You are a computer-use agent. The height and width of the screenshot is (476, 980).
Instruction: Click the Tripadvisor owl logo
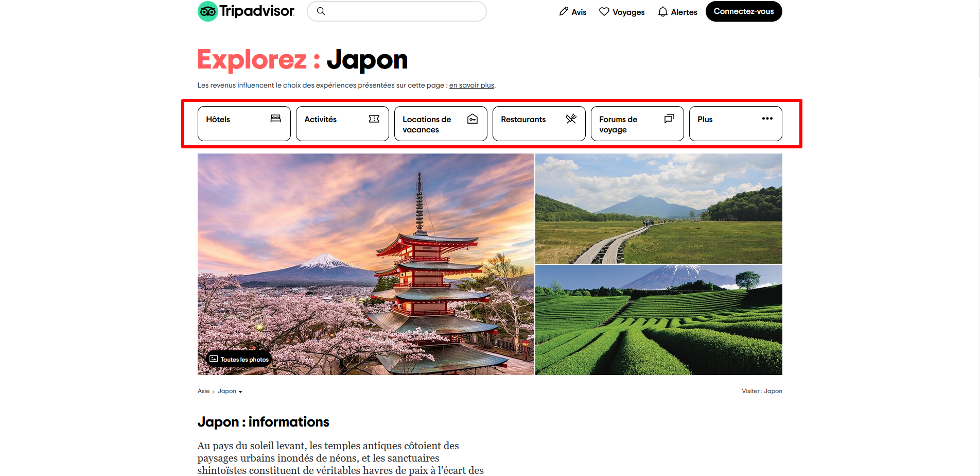[208, 11]
